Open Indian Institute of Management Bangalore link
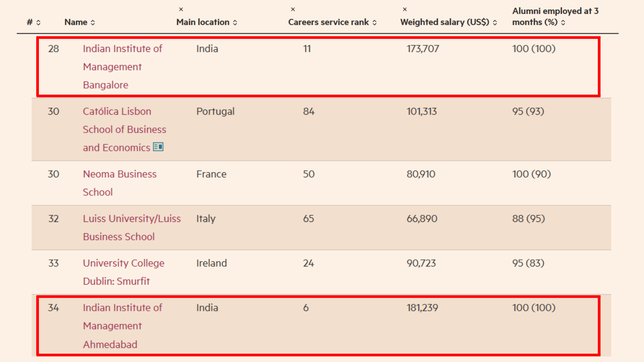This screenshot has width=644, height=362. pos(122,66)
